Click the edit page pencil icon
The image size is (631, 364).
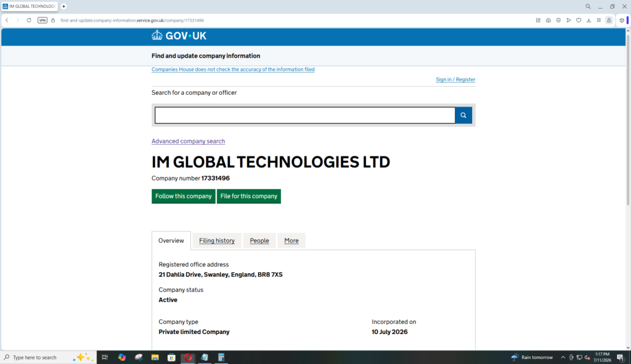pyautogui.click(x=538, y=20)
